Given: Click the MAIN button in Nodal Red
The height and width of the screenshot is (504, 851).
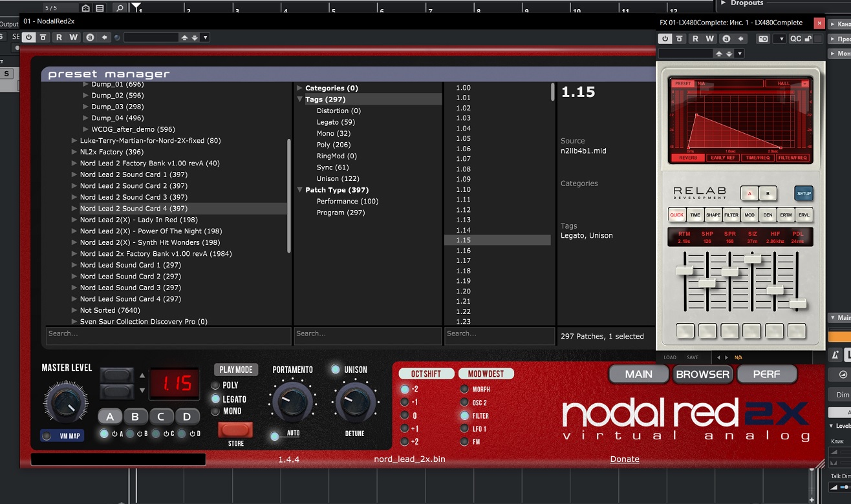Looking at the screenshot, I should click(x=638, y=374).
